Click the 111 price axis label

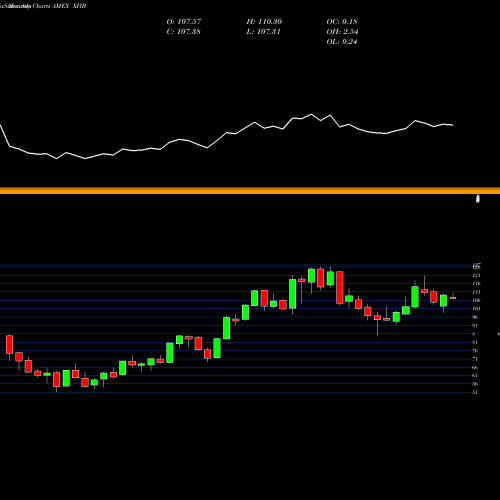point(476,292)
